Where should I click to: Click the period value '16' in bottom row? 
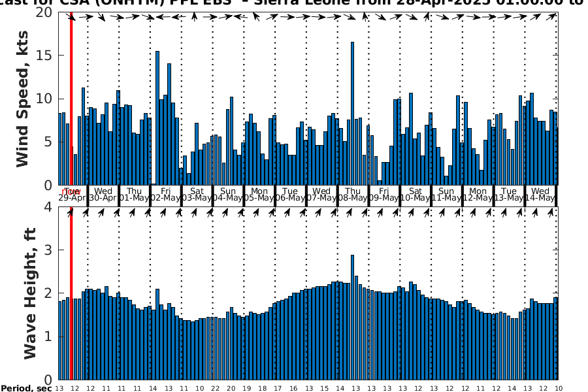[x=293, y=389]
